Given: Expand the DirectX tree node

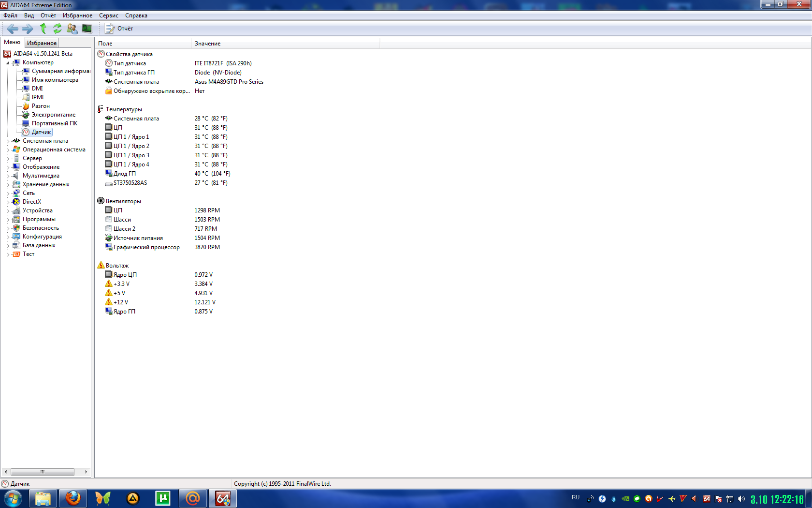Looking at the screenshot, I should coord(8,202).
